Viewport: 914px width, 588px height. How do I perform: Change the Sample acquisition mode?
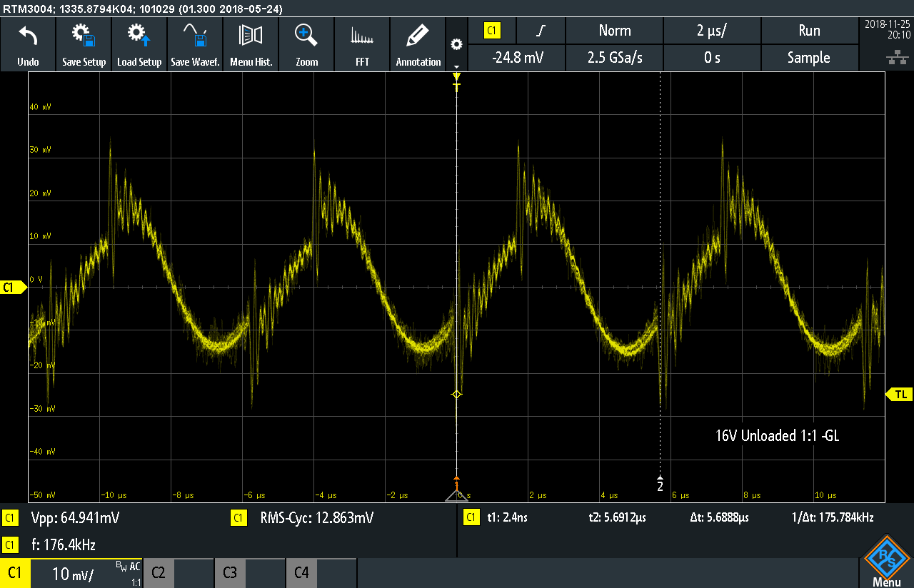(808, 58)
